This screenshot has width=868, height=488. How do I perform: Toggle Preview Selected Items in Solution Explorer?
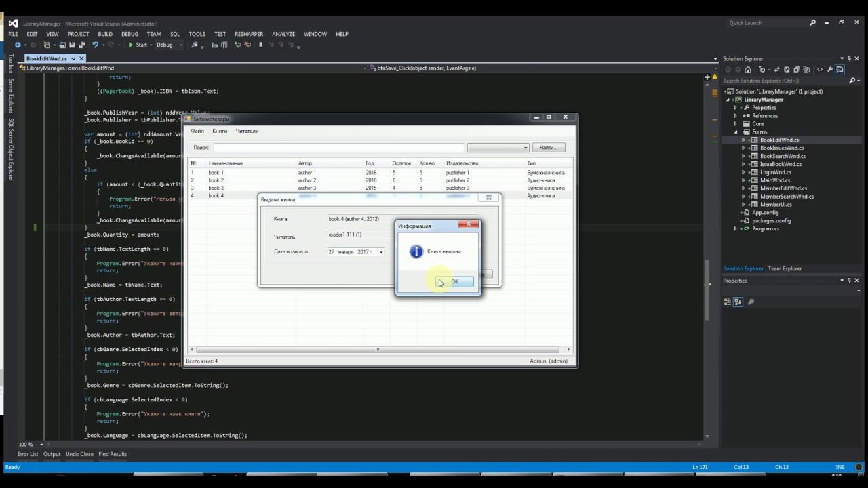(x=840, y=70)
